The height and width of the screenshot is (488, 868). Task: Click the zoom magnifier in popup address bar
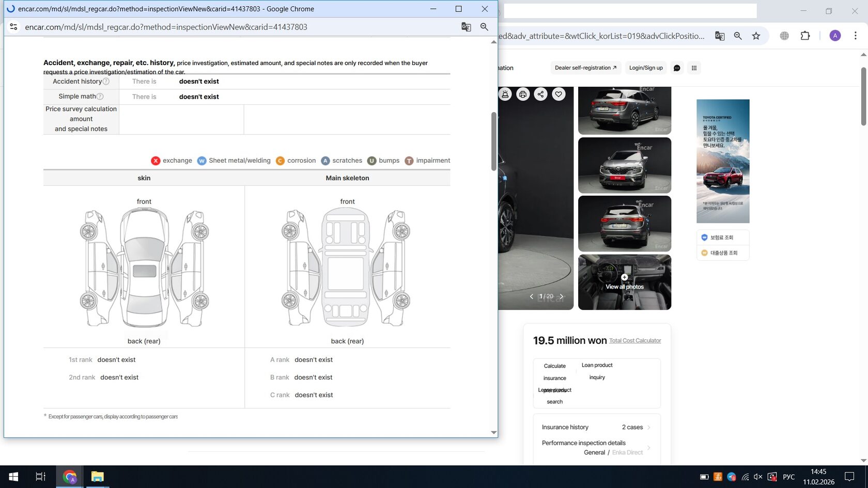coord(484,27)
